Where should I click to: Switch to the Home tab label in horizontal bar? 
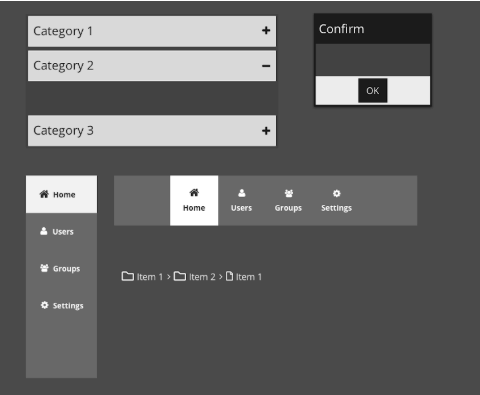coord(194,208)
